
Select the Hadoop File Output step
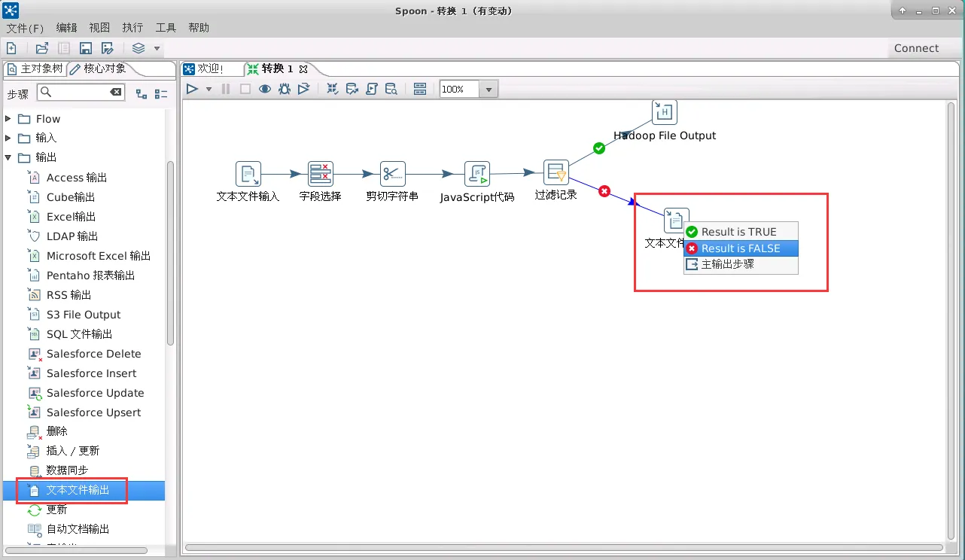665,112
